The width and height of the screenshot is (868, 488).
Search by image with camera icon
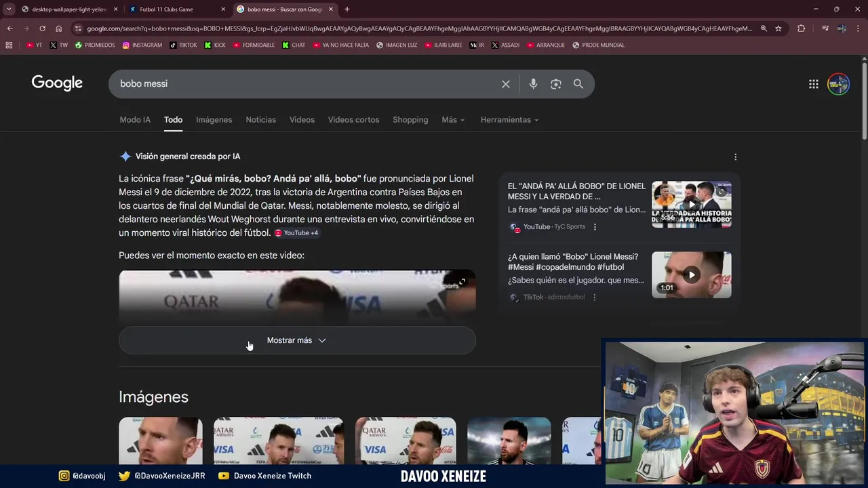[x=556, y=84]
